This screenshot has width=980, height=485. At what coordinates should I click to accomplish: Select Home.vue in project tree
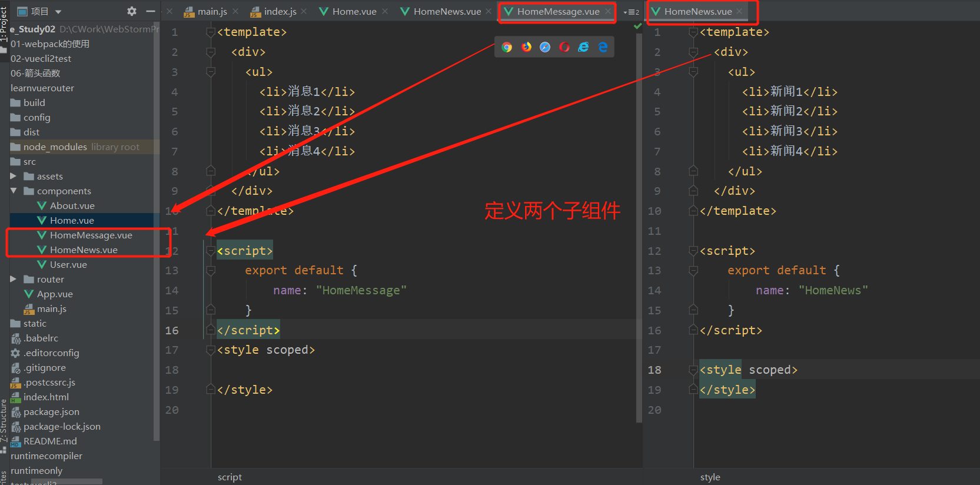(x=72, y=220)
